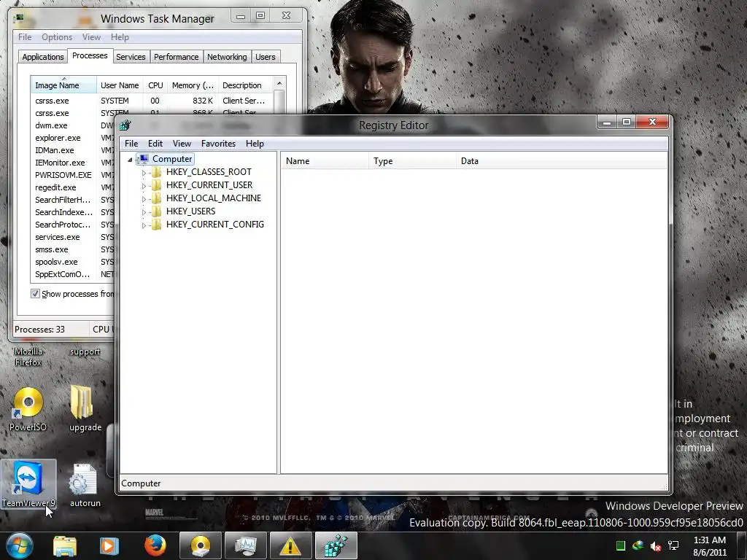Switch to Task Manager taskbar button

pos(245,545)
